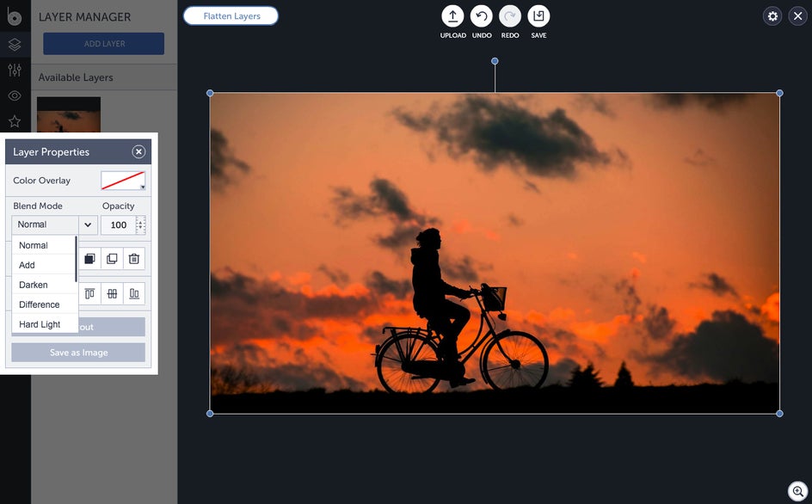The image size is (812, 504).
Task: Delete the layer with trash icon
Action: (134, 259)
